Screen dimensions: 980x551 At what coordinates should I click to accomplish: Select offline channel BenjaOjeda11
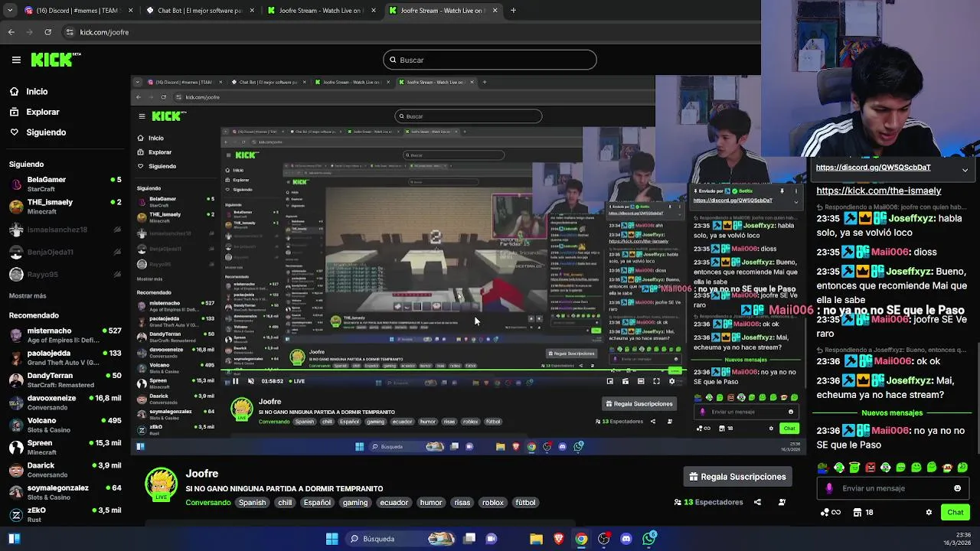tap(65, 252)
